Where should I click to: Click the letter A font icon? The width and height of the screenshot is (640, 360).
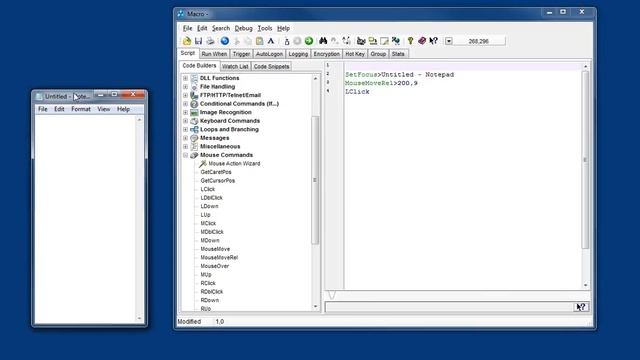tap(271, 41)
